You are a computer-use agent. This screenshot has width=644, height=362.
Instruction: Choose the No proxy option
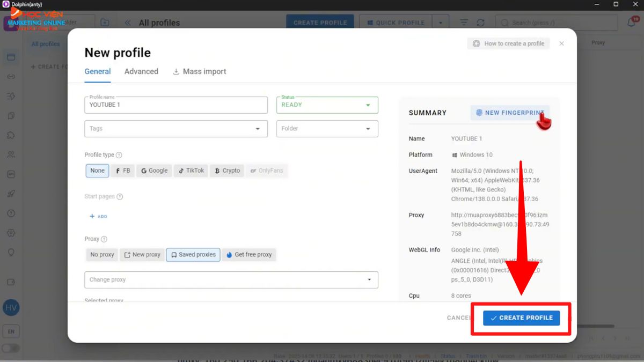pos(102,255)
